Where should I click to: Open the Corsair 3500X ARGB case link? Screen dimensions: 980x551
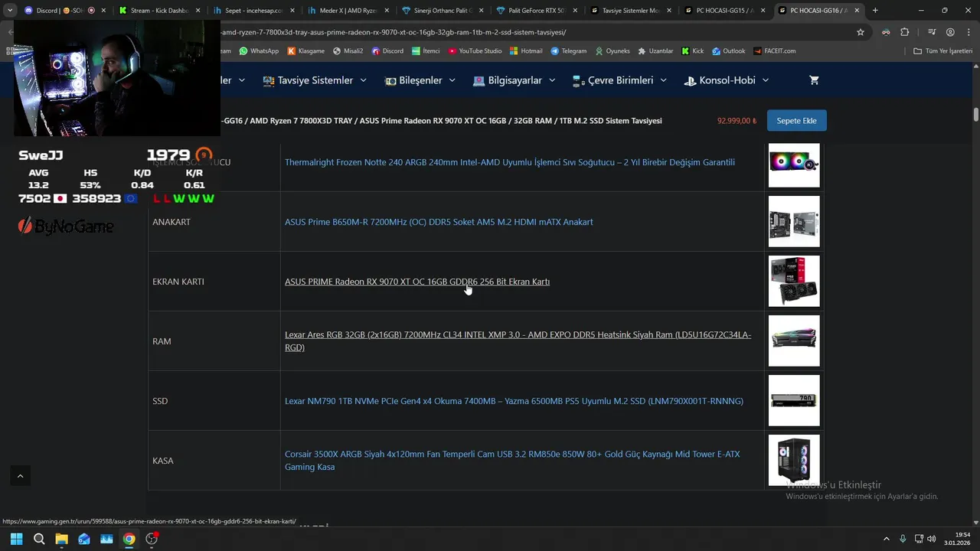tap(512, 461)
